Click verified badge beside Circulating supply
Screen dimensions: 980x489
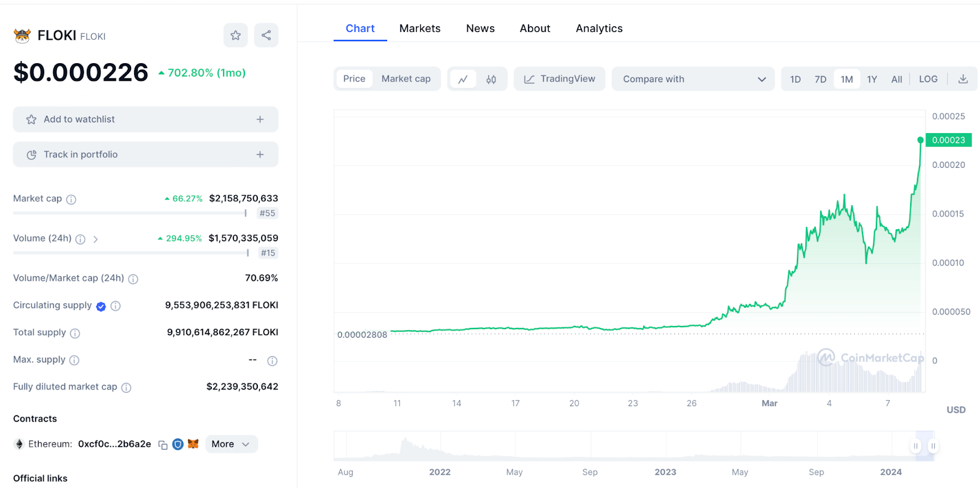[101, 306]
